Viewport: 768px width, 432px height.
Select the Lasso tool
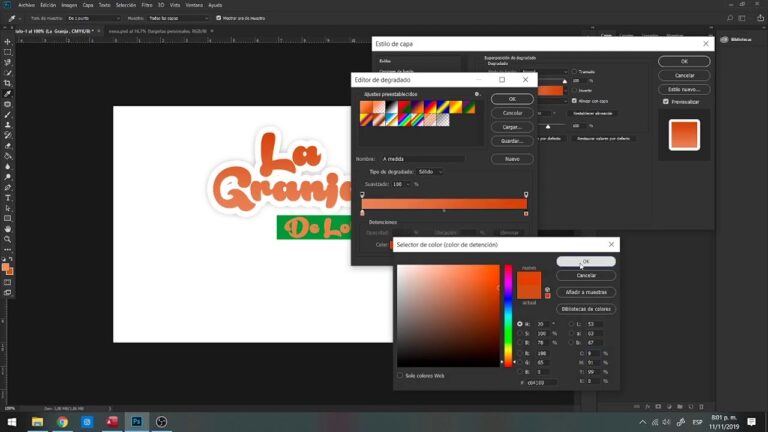pyautogui.click(x=7, y=62)
